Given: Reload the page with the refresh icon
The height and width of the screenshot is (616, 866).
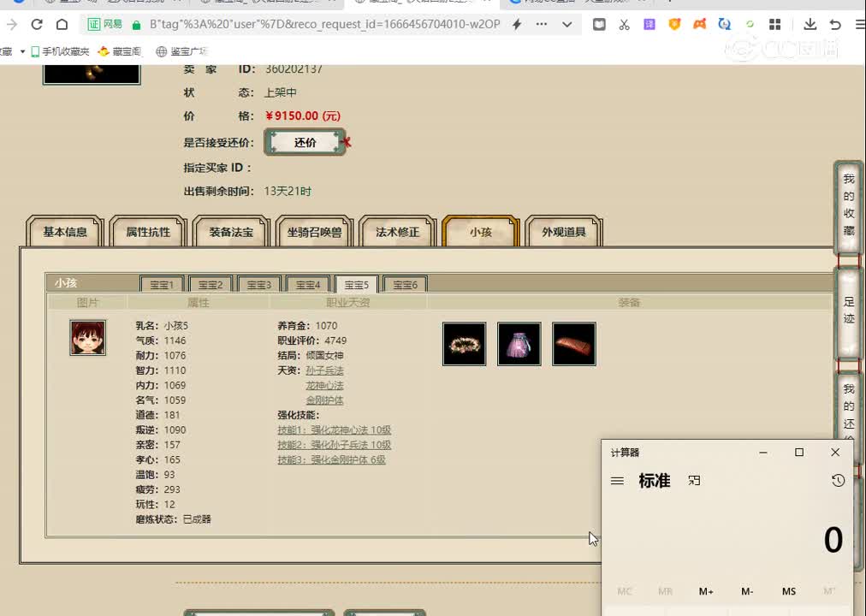Looking at the screenshot, I should [37, 24].
